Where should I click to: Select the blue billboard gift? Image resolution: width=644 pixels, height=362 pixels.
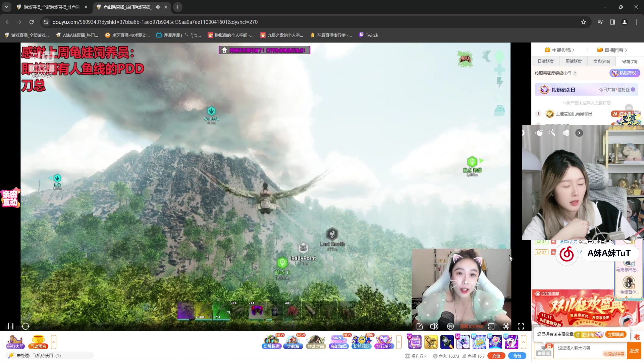click(479, 342)
